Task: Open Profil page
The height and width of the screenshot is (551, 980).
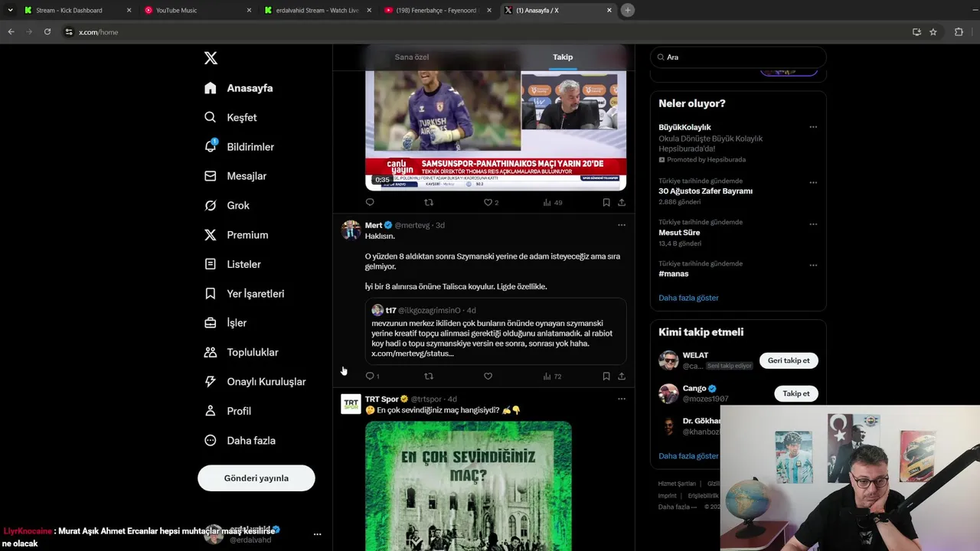Action: point(227,411)
